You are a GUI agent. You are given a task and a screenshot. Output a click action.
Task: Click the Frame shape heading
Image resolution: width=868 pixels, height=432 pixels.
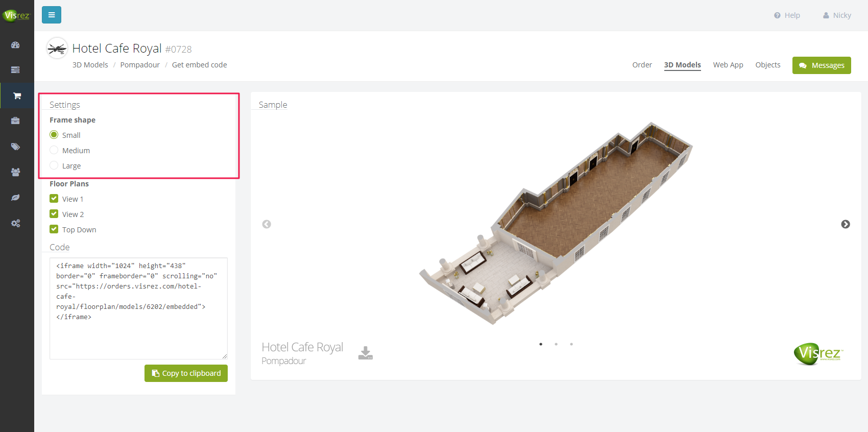point(73,120)
